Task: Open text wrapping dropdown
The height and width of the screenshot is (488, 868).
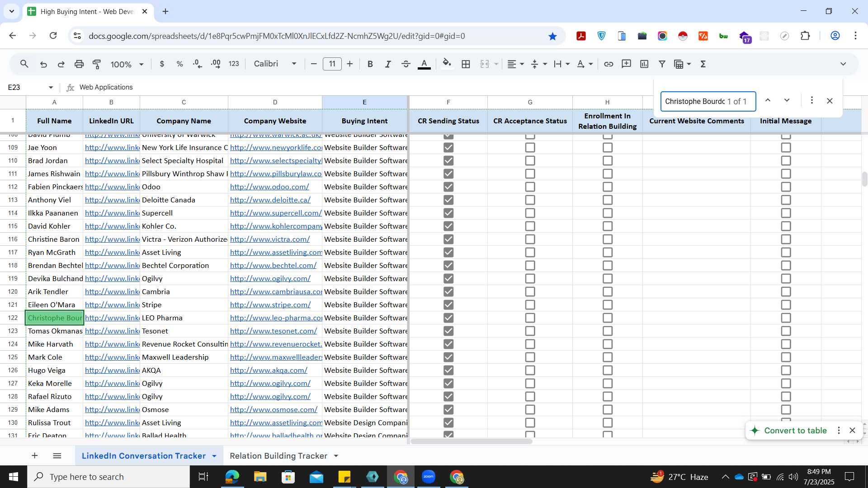Action: pyautogui.click(x=562, y=64)
